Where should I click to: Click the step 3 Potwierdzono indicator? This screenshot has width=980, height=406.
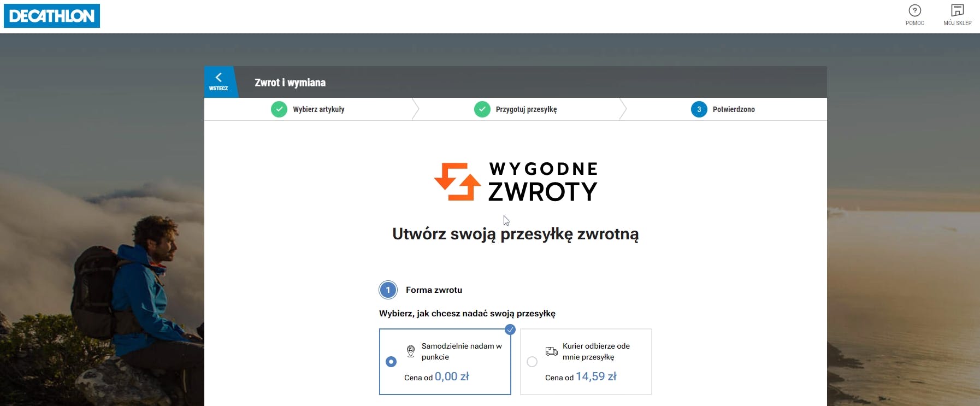pyautogui.click(x=698, y=109)
